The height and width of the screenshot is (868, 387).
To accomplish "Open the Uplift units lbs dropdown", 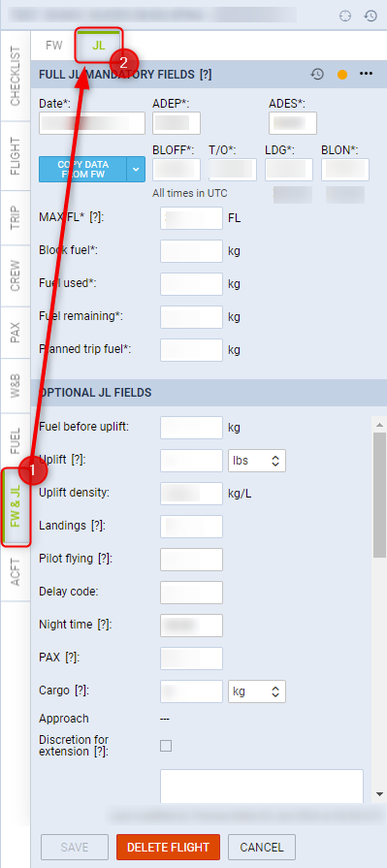I will click(257, 461).
